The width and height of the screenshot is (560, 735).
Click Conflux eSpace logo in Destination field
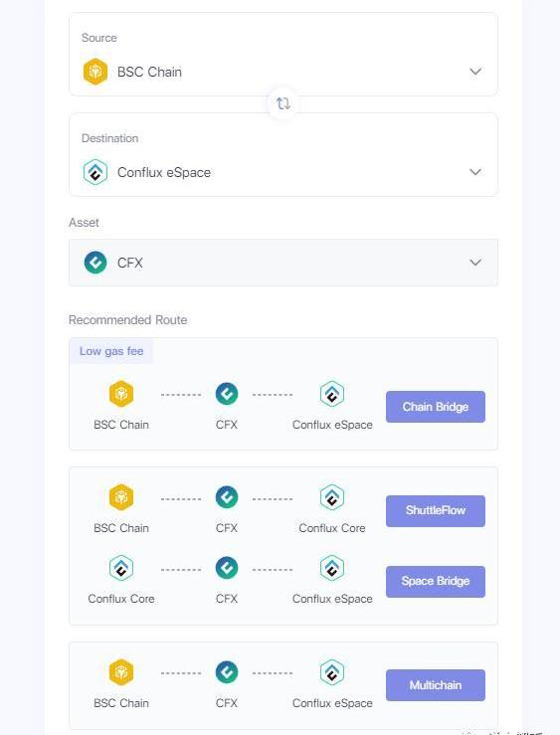coord(95,172)
